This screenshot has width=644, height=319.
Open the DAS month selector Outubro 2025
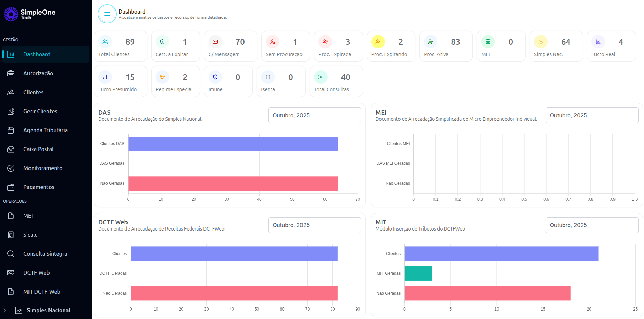click(x=314, y=115)
